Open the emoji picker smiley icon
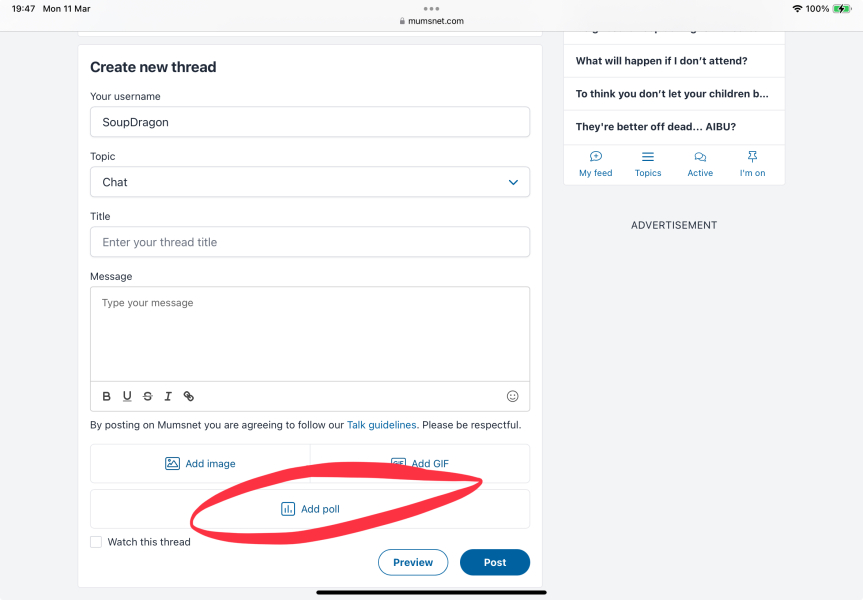Screen dimensions: 863x600 512,396
